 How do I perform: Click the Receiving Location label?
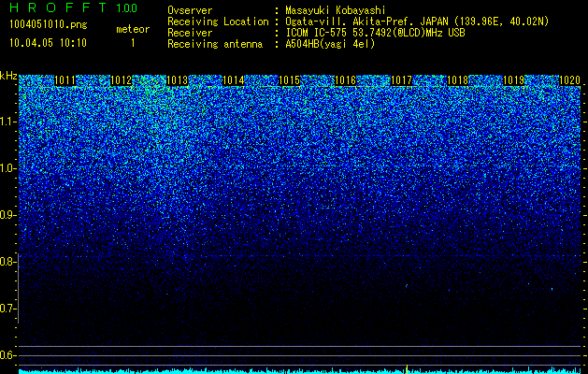[218, 22]
